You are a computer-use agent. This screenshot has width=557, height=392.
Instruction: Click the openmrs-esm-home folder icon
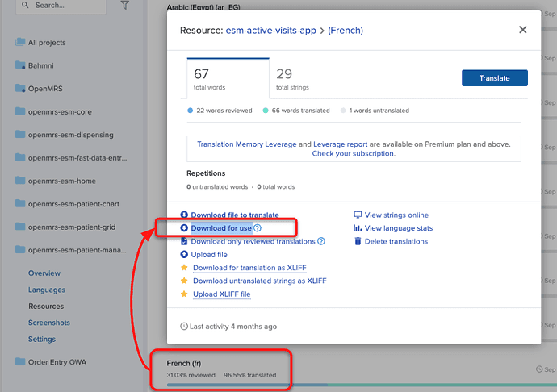tap(20, 181)
